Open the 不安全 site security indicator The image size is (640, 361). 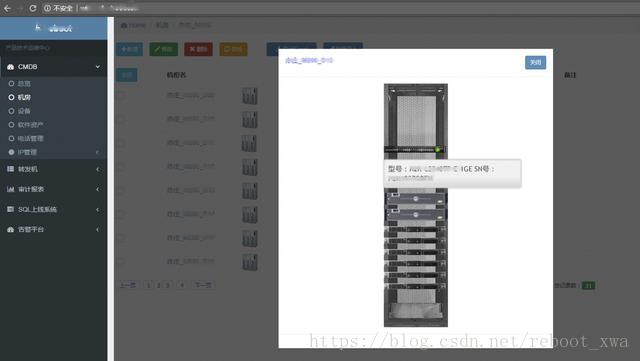coord(58,8)
